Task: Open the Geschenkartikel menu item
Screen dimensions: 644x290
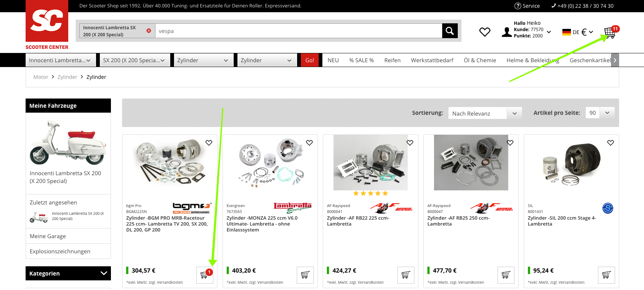Action: (x=590, y=60)
